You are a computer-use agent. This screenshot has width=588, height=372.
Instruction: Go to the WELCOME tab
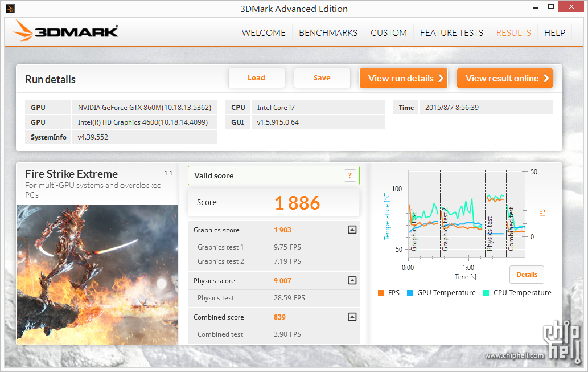point(264,33)
